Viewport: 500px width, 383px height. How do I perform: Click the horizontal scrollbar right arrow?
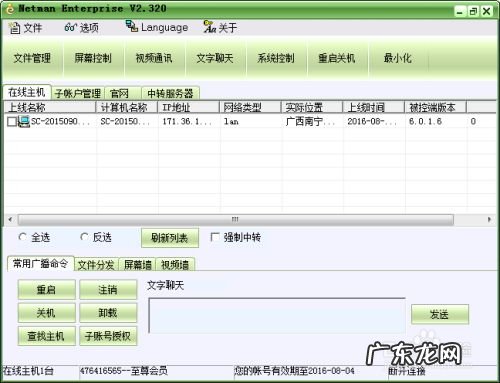click(489, 219)
